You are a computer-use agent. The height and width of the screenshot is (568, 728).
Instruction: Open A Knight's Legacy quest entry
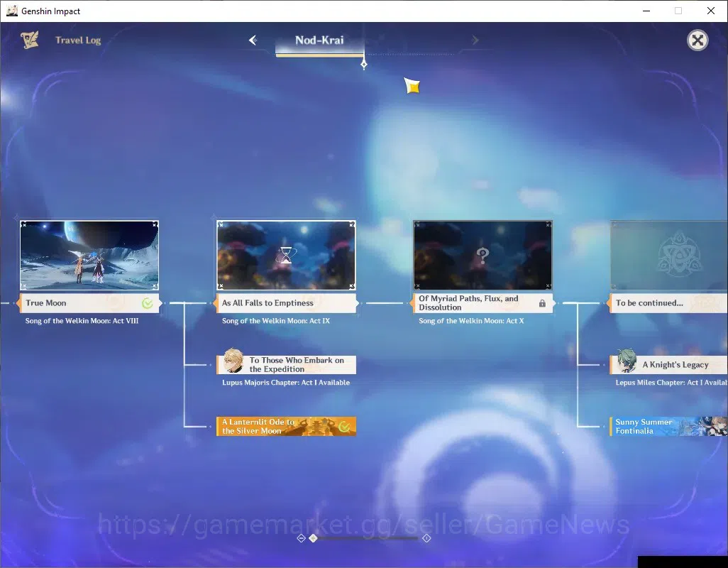[x=668, y=364]
